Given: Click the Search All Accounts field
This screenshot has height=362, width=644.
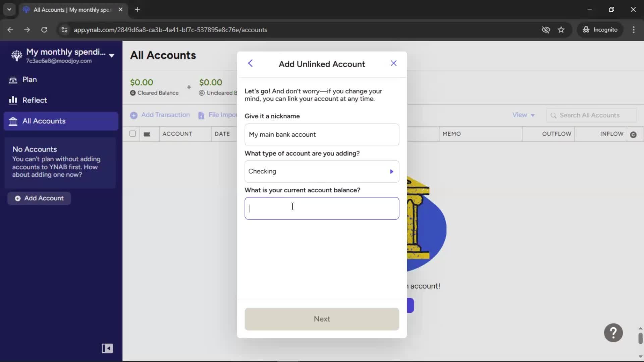Looking at the screenshot, I should [591, 115].
